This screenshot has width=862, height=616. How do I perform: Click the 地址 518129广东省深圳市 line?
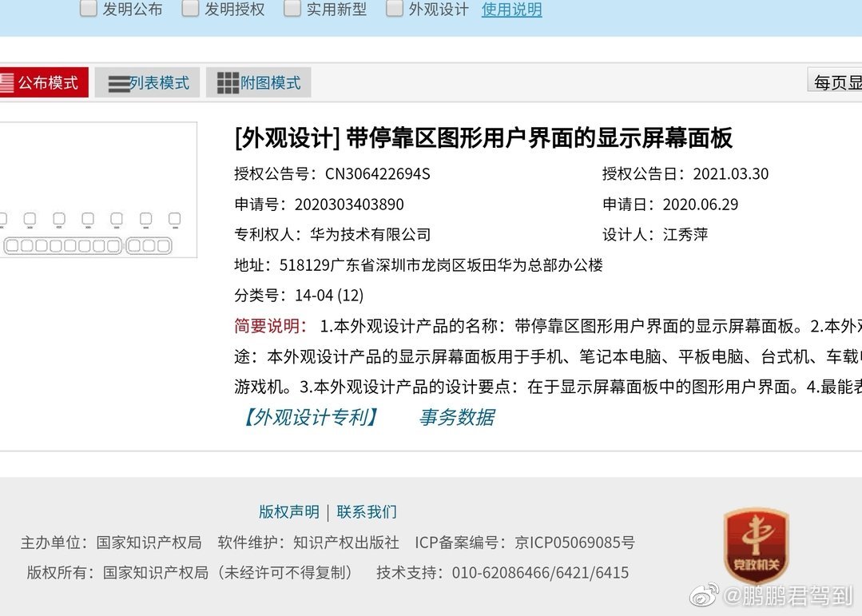[419, 265]
